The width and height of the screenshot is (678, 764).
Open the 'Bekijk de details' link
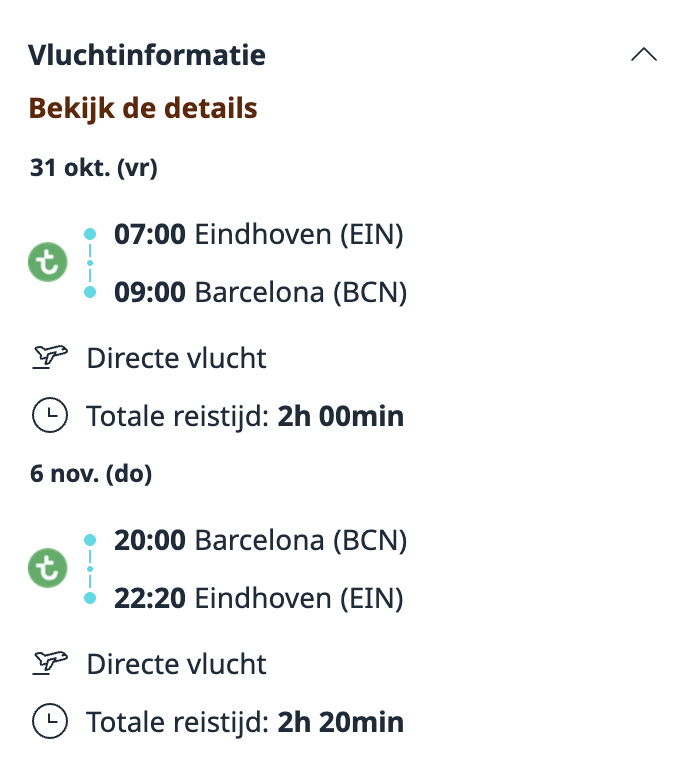point(143,108)
